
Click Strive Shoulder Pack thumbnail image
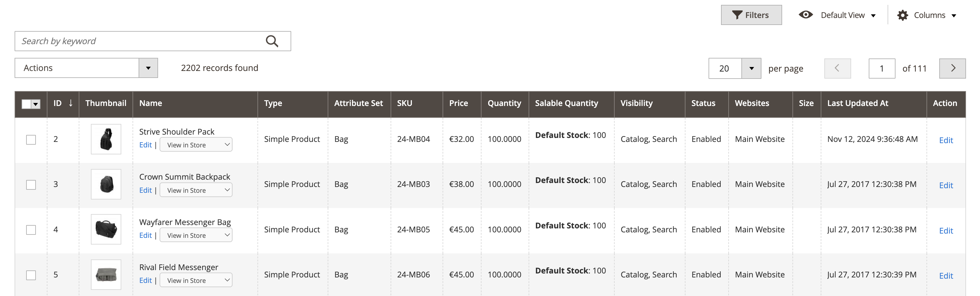tap(106, 139)
